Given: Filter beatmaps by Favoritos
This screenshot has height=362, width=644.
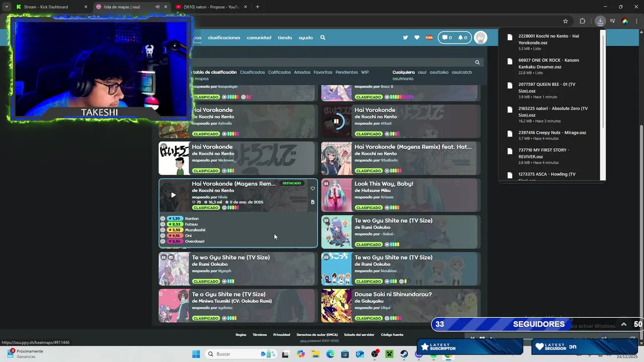Looking at the screenshot, I should coord(323,72).
